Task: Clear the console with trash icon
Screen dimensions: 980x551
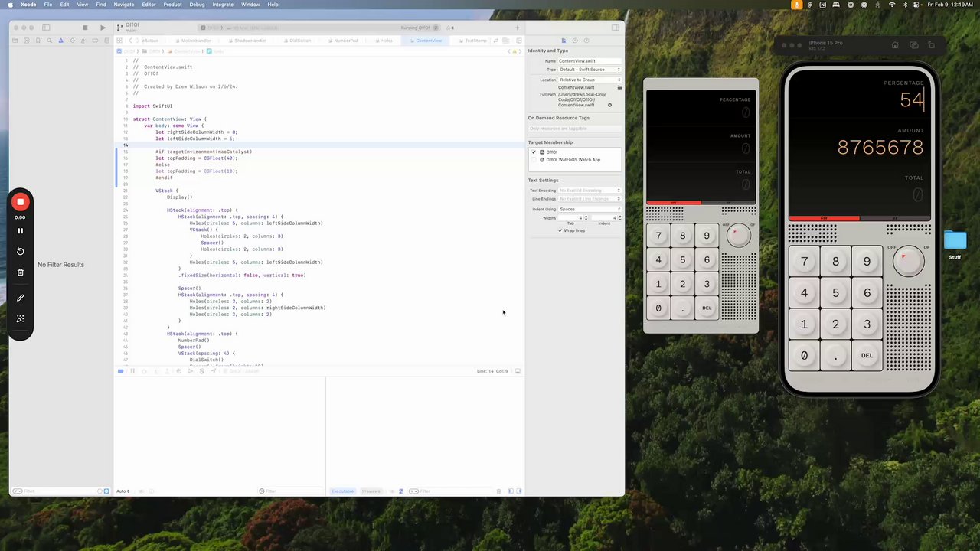Action: pyautogui.click(x=498, y=491)
